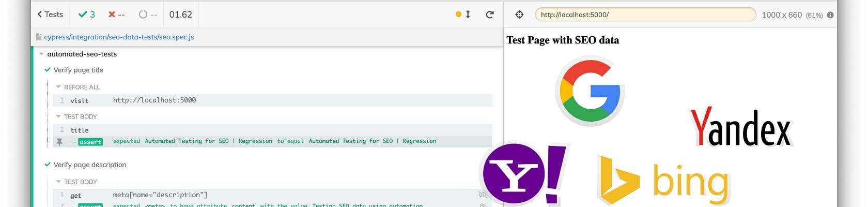This screenshot has width=868, height=207.
Task: Click the failed tests X counter
Action: (116, 14)
